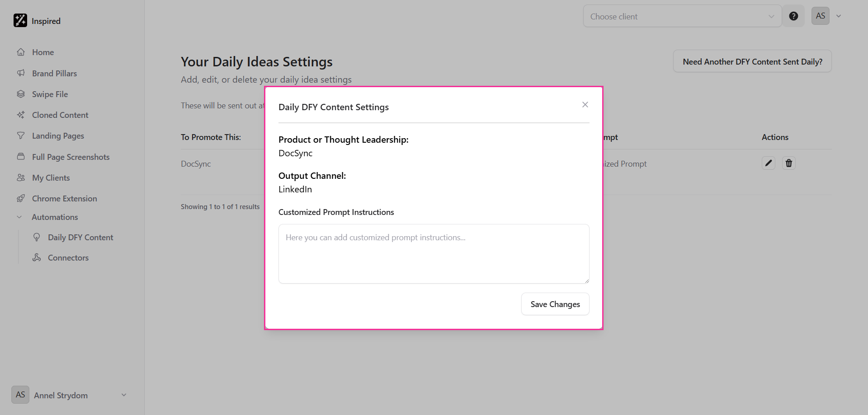
Task: Click the Inspired logo icon
Action: (x=20, y=20)
